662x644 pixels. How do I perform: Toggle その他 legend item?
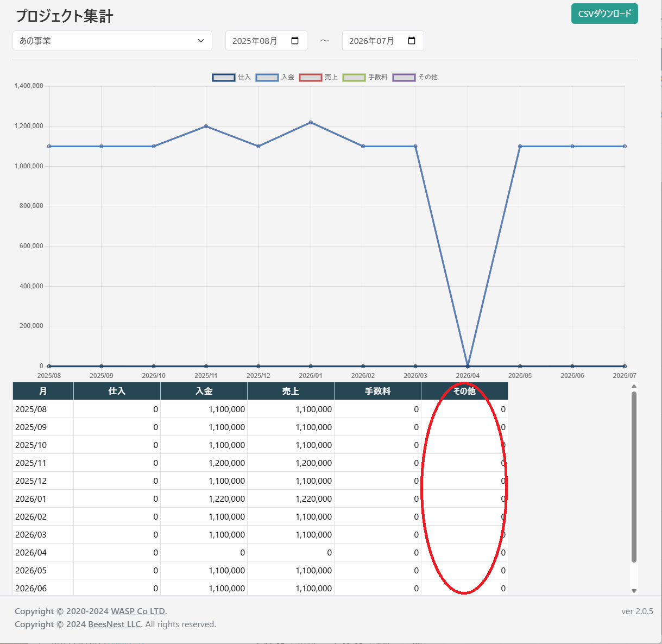404,77
